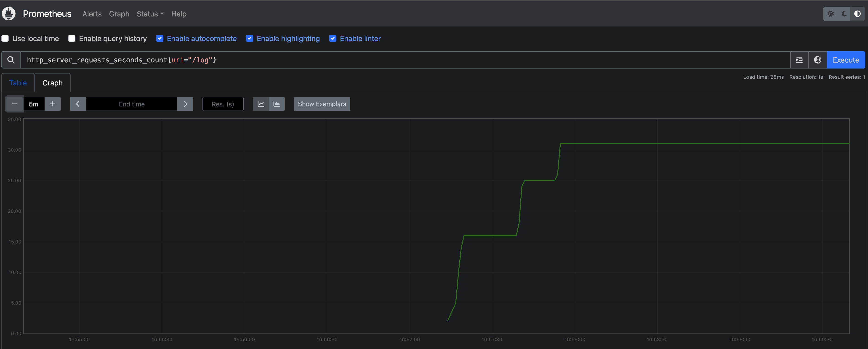Screen dimensions: 868x349
Task: Disable the Enable linter checkbox
Action: pos(333,38)
